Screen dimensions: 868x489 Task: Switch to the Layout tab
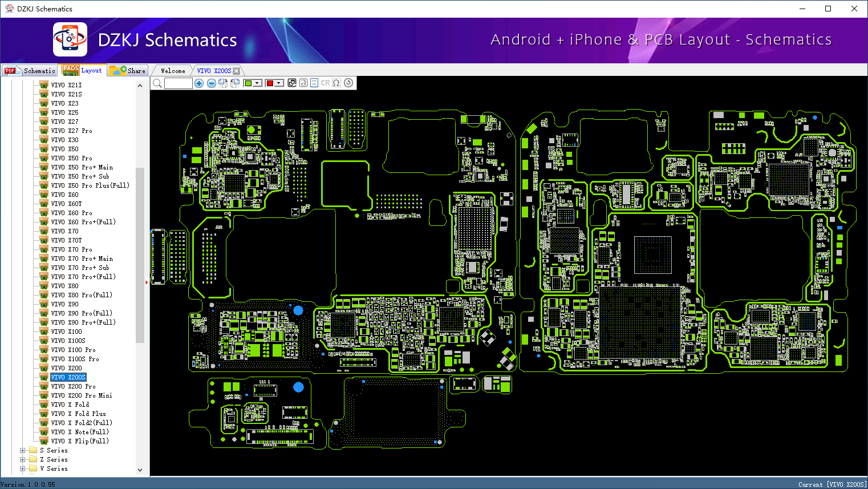click(x=83, y=70)
